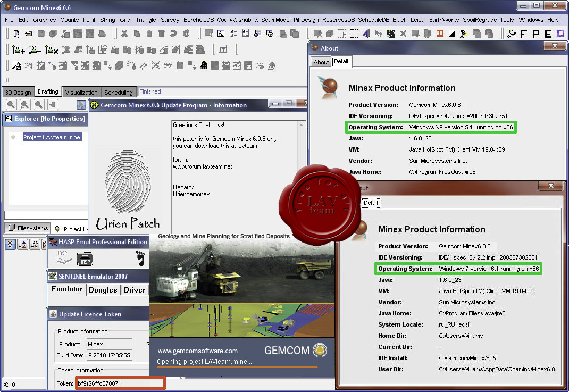
Task: Open the Dongles tab in SENTINEL Emulator
Action: [x=103, y=290]
